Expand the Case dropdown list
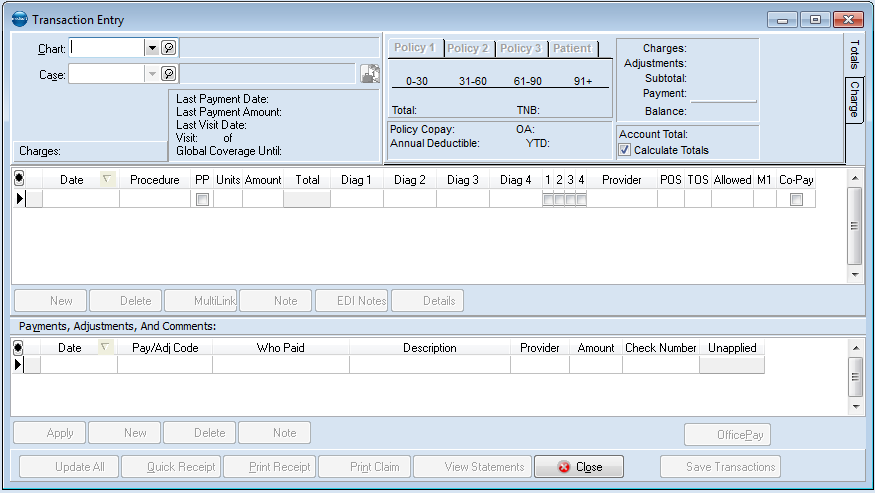Screen dimensions: 875x493 click(152, 74)
